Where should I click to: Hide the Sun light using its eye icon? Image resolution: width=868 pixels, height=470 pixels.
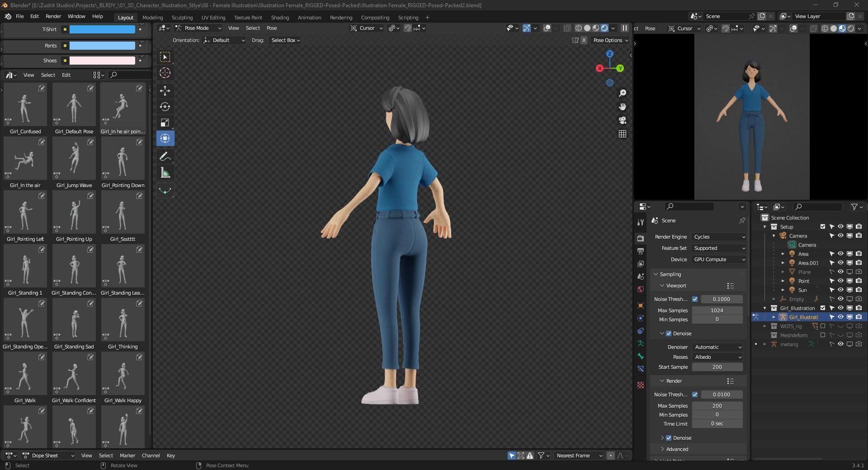(x=840, y=290)
